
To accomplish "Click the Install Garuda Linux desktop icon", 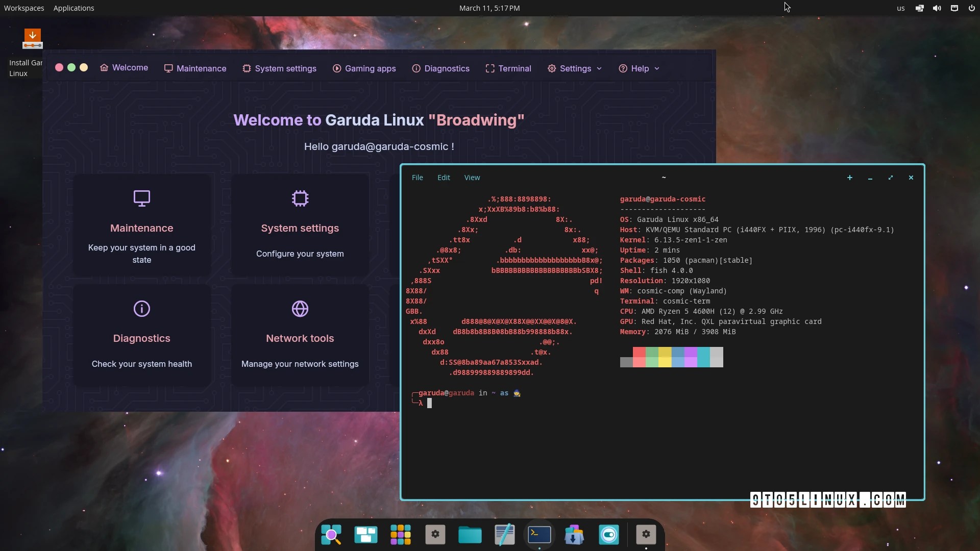I will [x=32, y=39].
